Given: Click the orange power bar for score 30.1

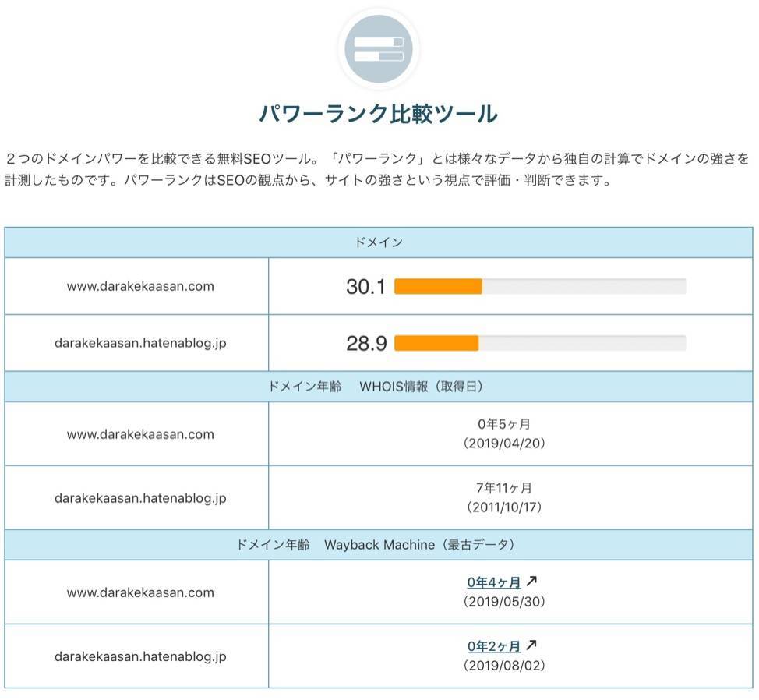Looking at the screenshot, I should [x=438, y=286].
